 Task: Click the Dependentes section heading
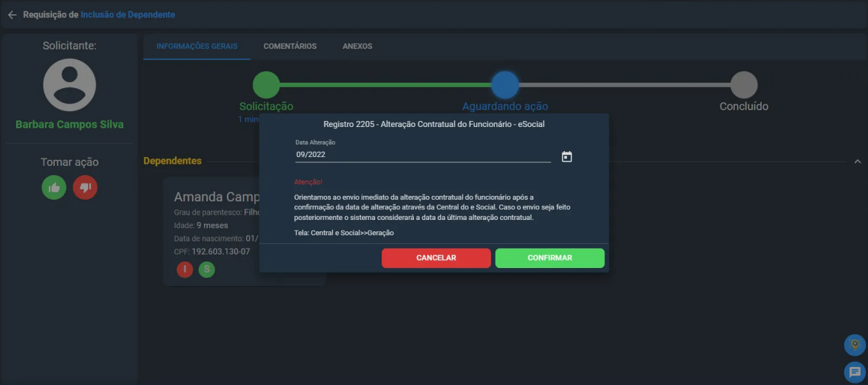click(x=173, y=161)
